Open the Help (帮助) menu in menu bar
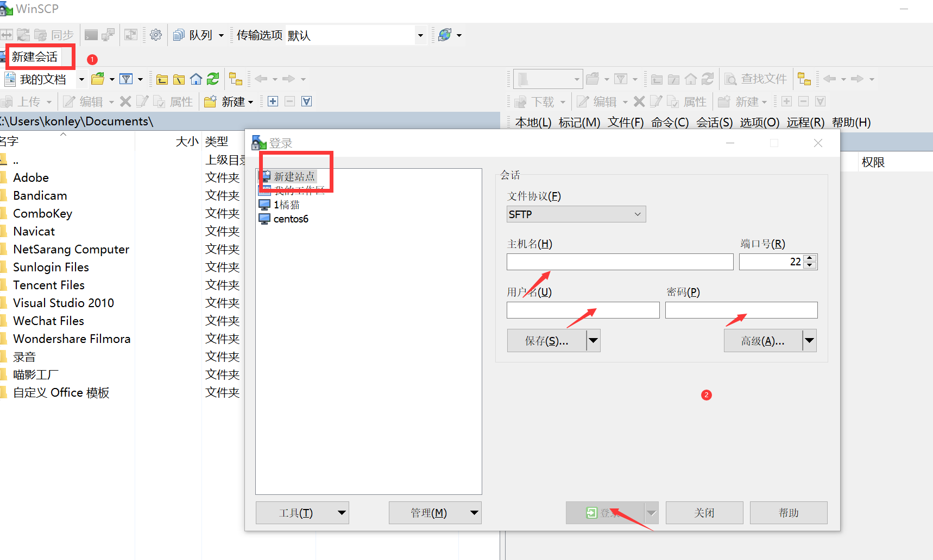This screenshot has height=560, width=933. click(x=852, y=123)
